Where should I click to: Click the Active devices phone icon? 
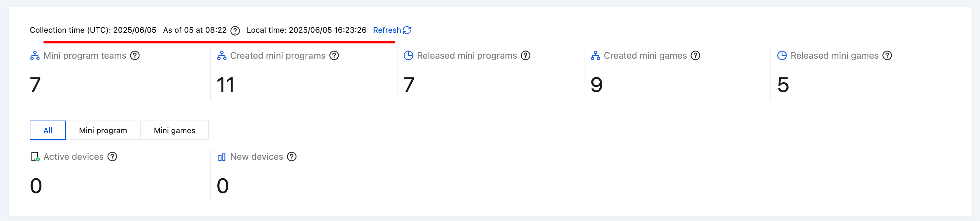pyautogui.click(x=35, y=157)
